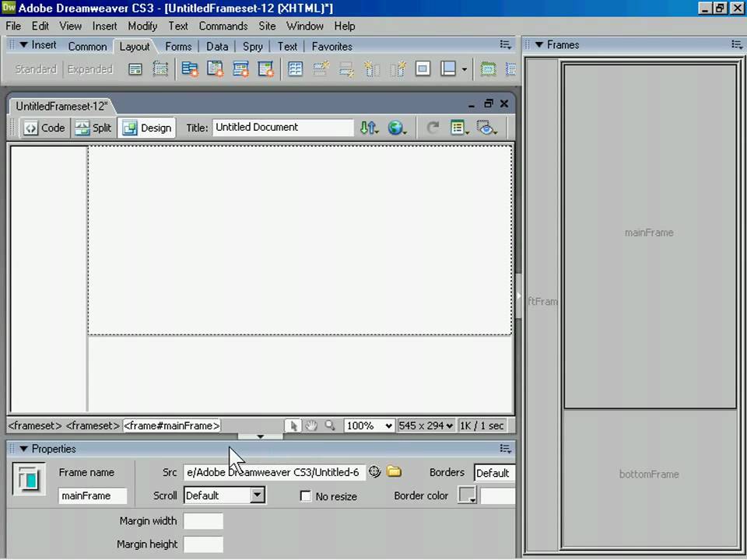Select <frame#mainFrame> in tag selector
Viewport: 747px width, 560px height.
point(172,425)
